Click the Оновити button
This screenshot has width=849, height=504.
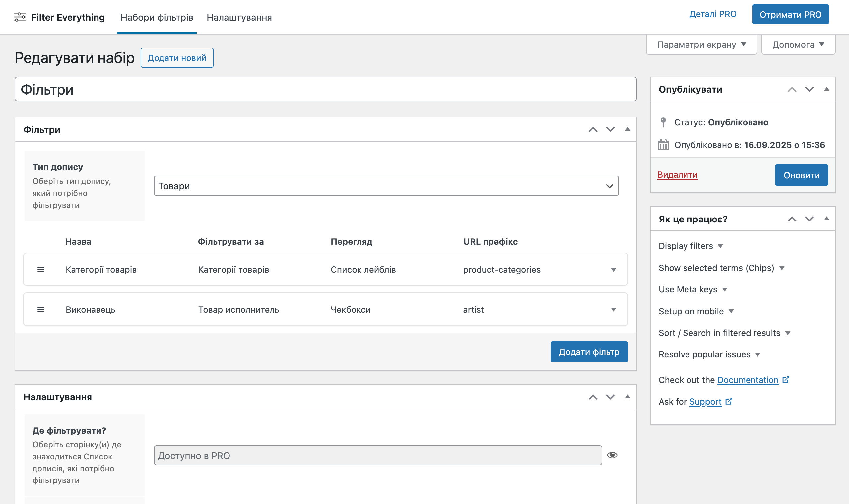(x=802, y=175)
